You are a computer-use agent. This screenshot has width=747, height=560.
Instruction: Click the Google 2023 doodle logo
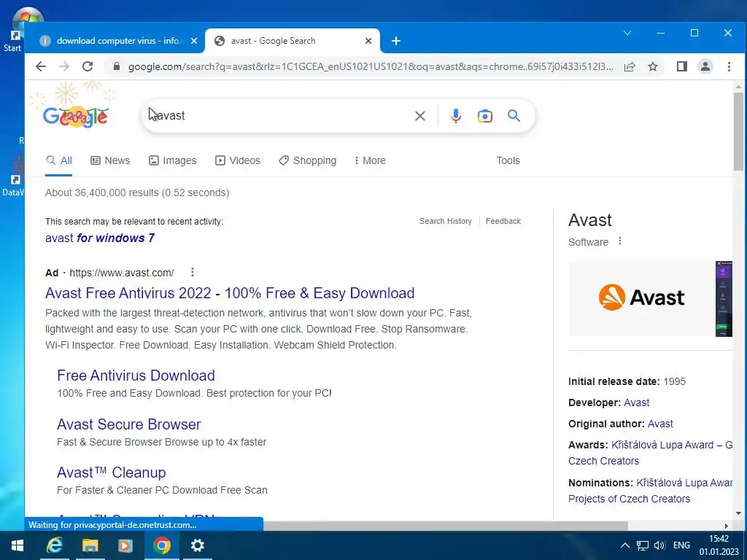point(76,116)
